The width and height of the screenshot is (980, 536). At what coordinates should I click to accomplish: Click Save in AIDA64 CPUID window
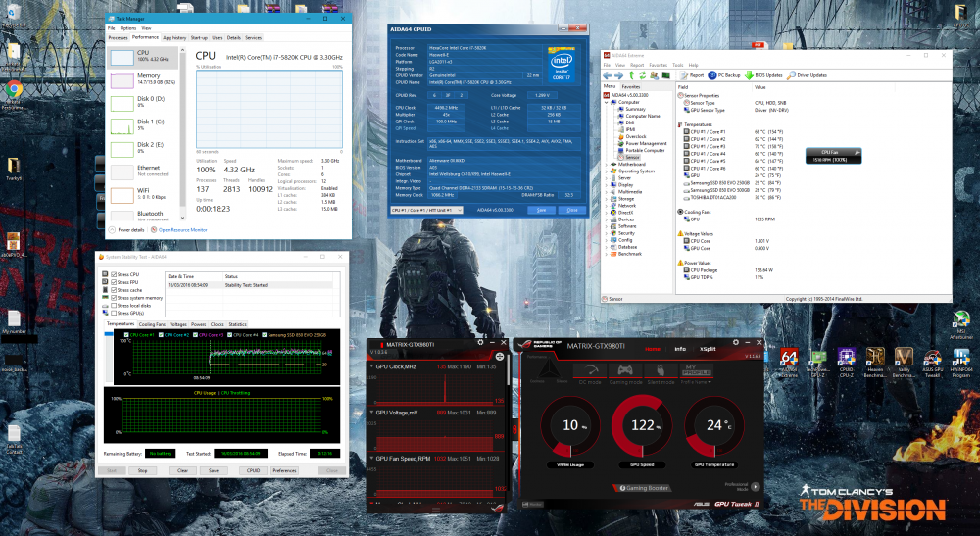tap(541, 210)
